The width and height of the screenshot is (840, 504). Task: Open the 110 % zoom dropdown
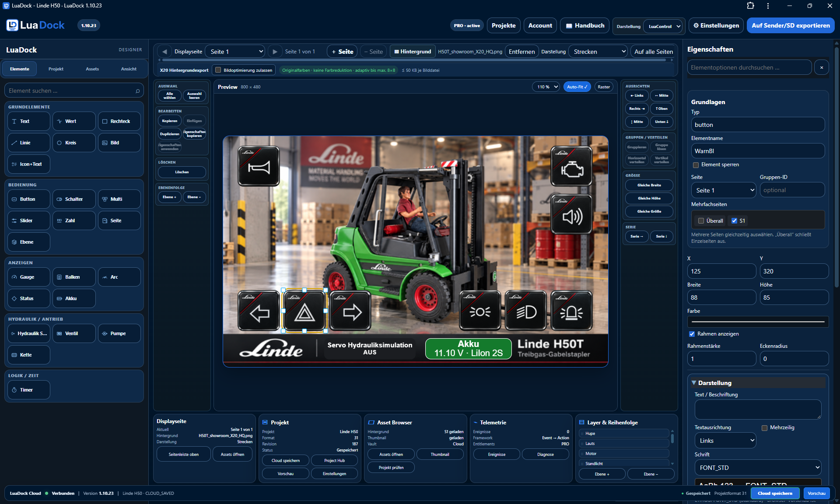[x=546, y=87]
